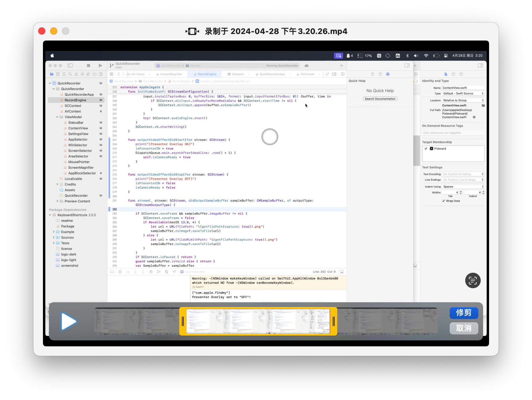Open the Indent Using Spaces dropdown
This screenshot has width=532, height=400.
pyautogui.click(x=463, y=187)
